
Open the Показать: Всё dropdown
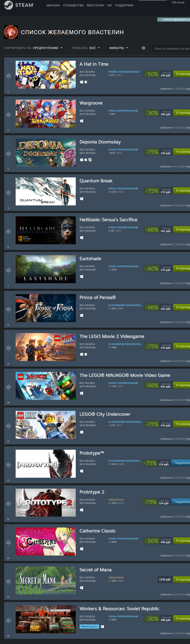click(94, 48)
